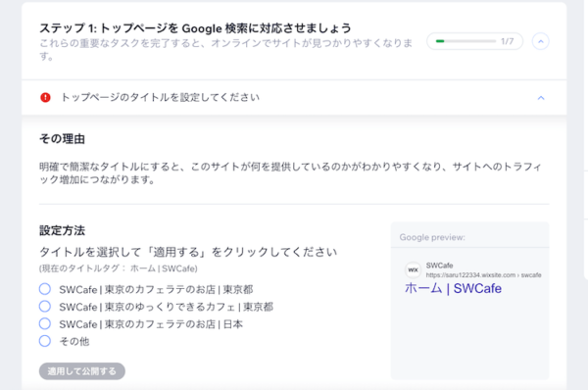Click the WIX favicon in Google preview
This screenshot has width=588, height=390.
click(x=413, y=269)
